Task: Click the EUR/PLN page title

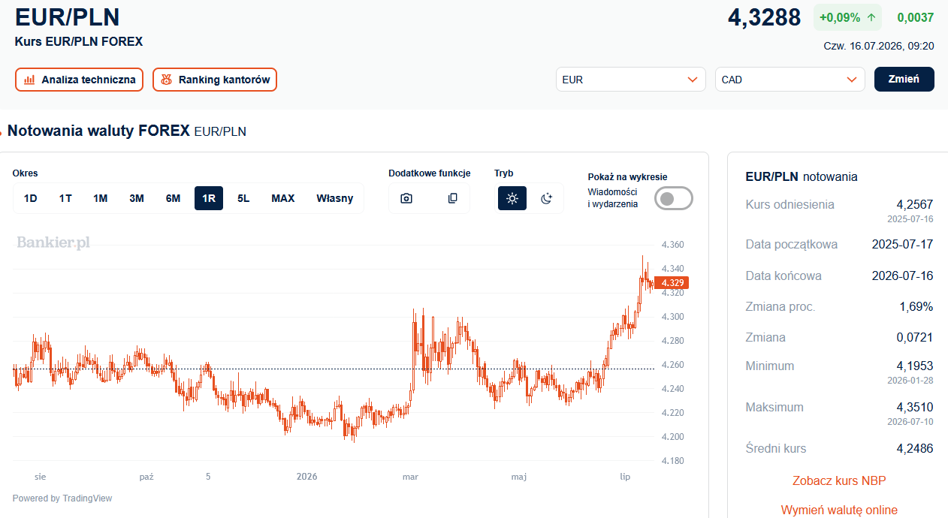Action: 67,17
